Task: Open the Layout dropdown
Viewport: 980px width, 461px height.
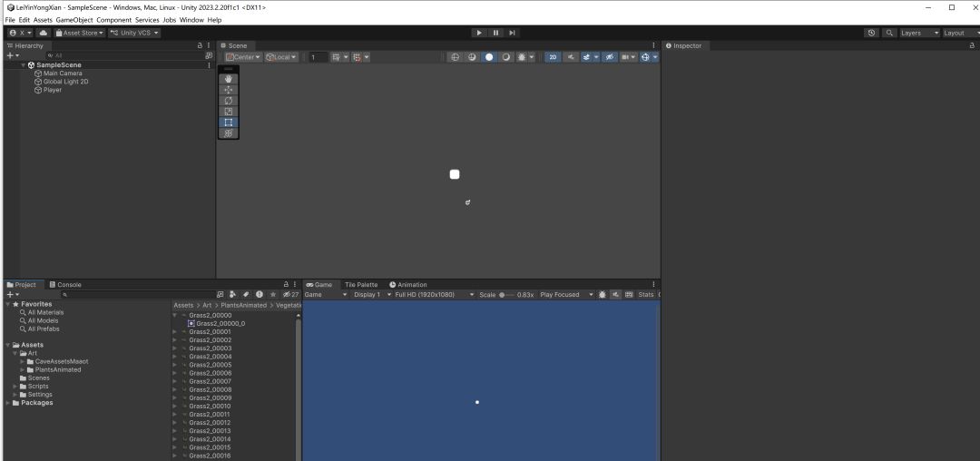Action: click(x=959, y=33)
